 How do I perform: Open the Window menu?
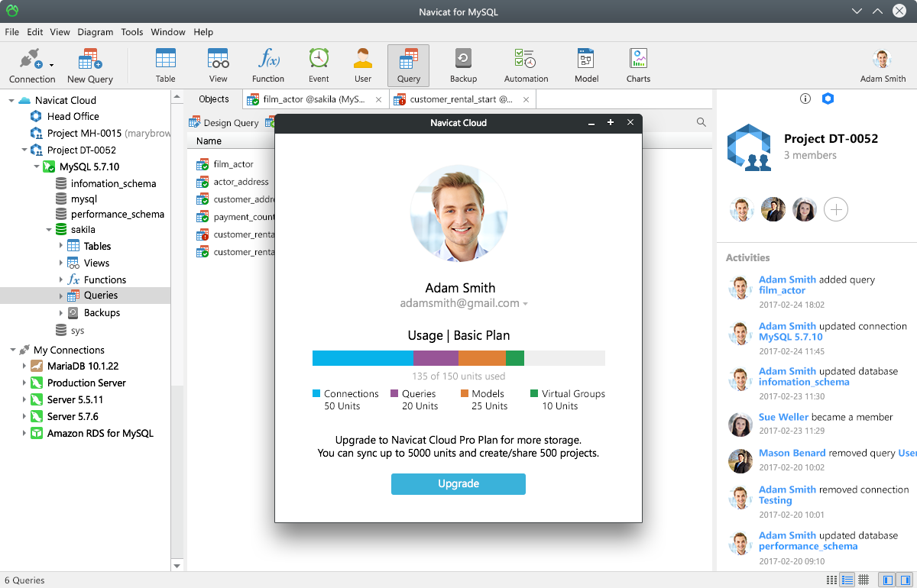[x=168, y=32]
